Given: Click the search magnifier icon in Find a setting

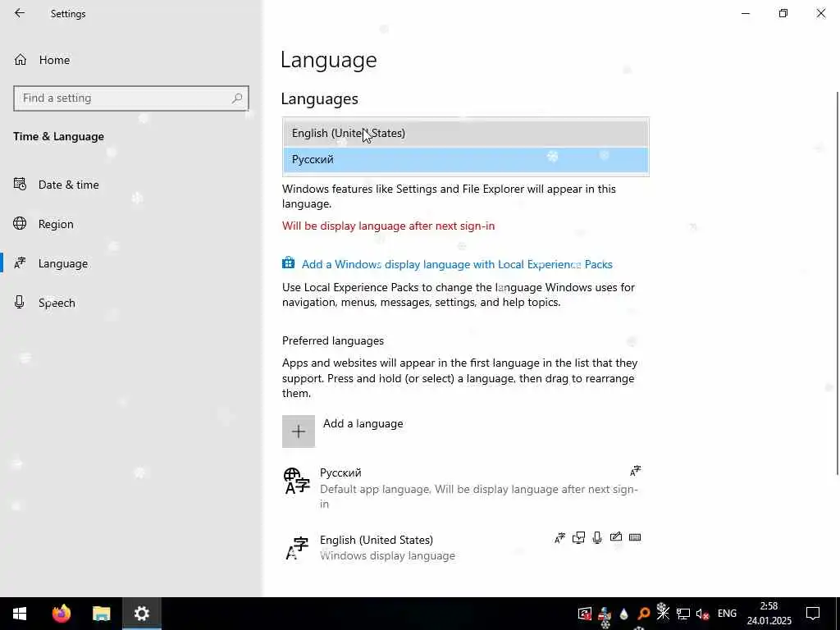Looking at the screenshot, I should tap(237, 98).
